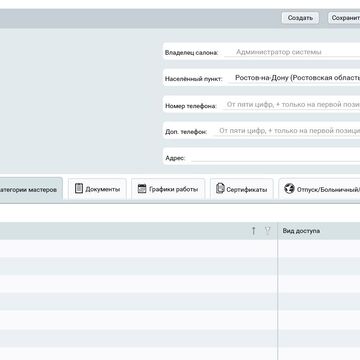Click the clipboard icon on Документы tab
Viewport: 360px width, 360px height.
pyautogui.click(x=79, y=189)
